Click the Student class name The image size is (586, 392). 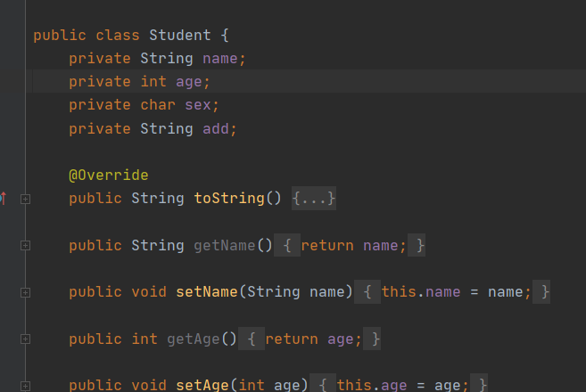(179, 36)
